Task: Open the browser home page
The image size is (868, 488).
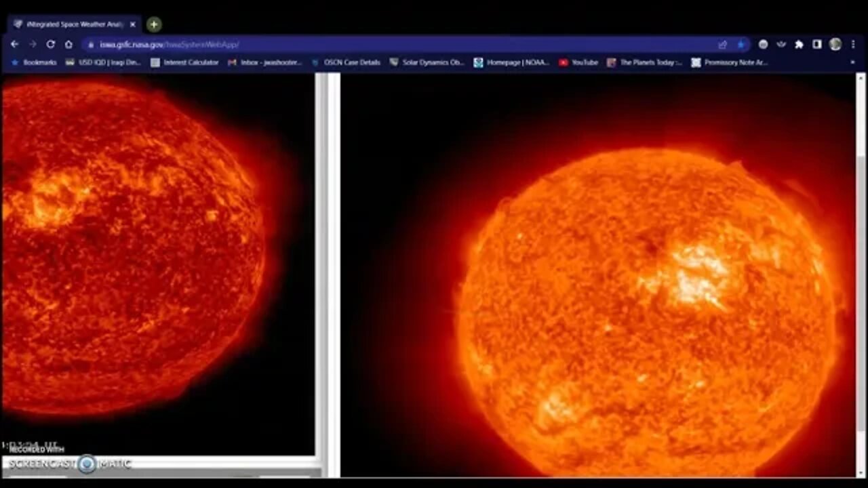Action: pos(68,44)
